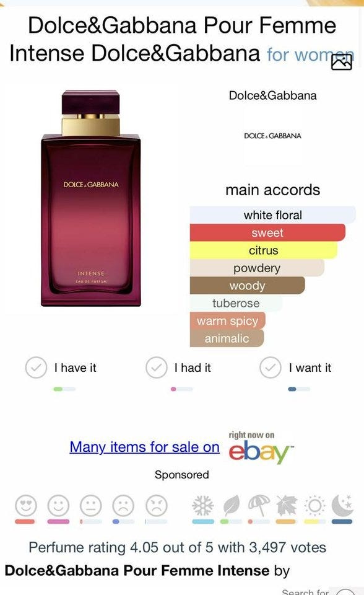Click the perfume bottle image
Viewport: 364px width, 595px height.
pos(91,198)
